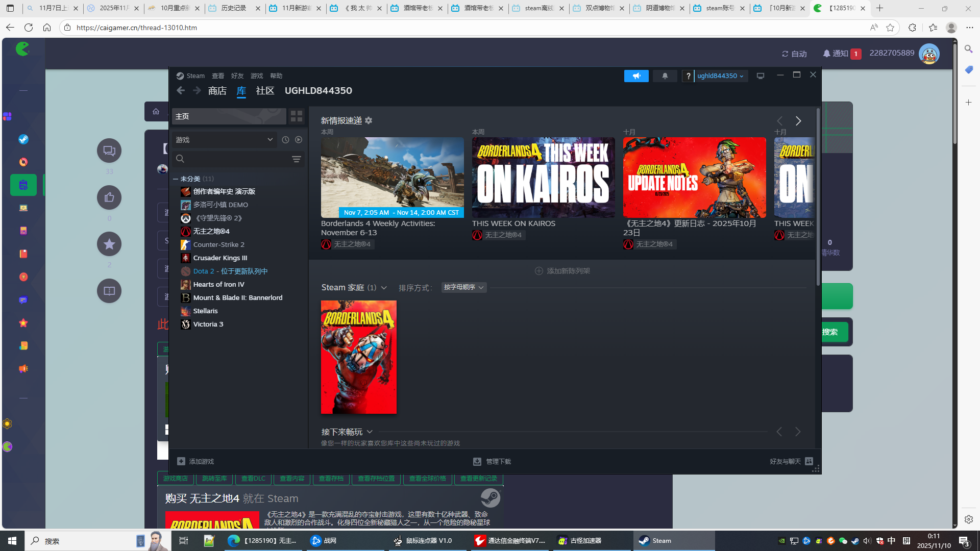Click the add game plus icon
The image size is (980, 551).
[181, 461]
